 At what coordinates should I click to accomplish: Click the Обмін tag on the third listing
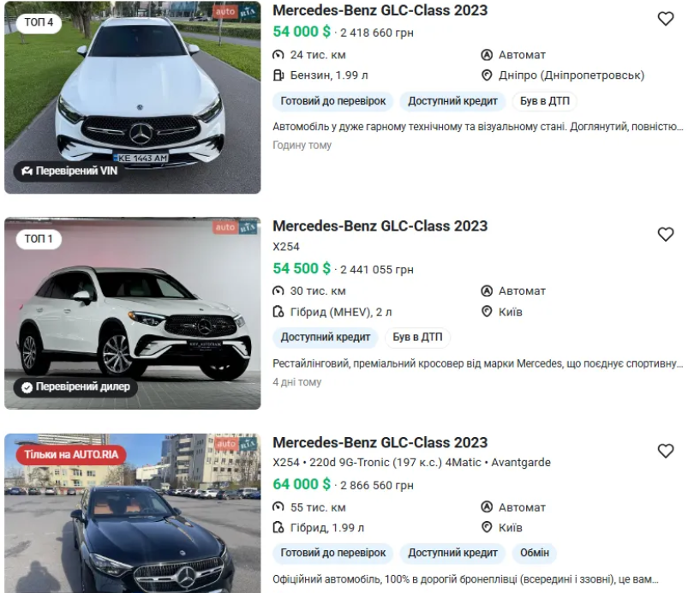(535, 553)
